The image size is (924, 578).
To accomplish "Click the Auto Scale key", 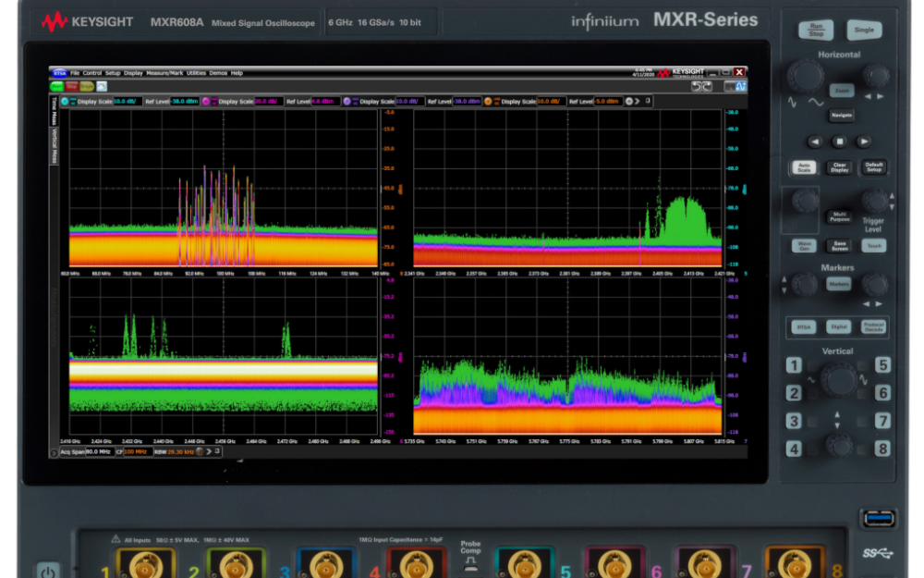I will point(805,167).
